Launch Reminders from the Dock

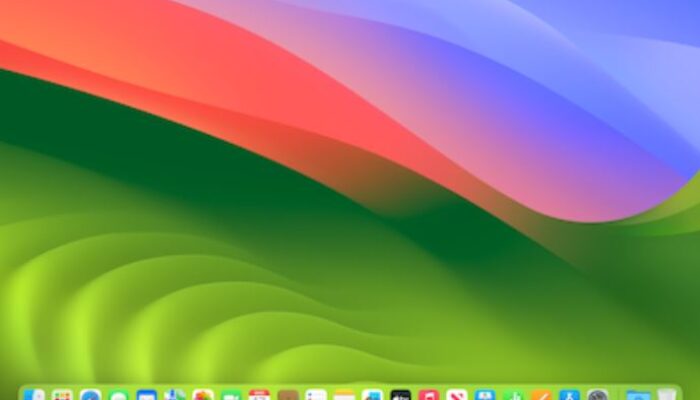click(x=316, y=395)
